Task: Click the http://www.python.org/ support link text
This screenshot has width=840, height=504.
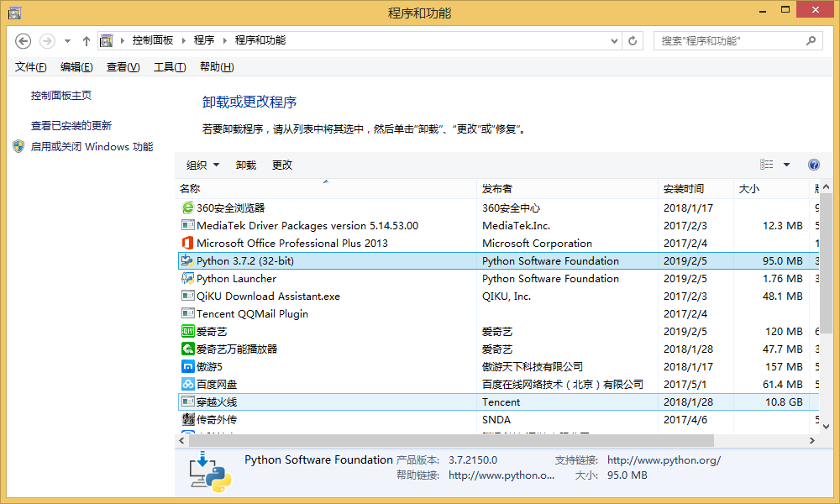Action: point(664,460)
